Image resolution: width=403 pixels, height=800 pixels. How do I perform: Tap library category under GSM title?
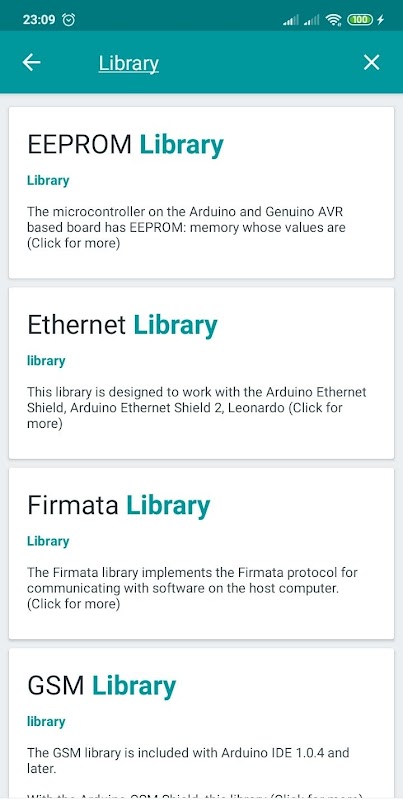[x=46, y=721]
